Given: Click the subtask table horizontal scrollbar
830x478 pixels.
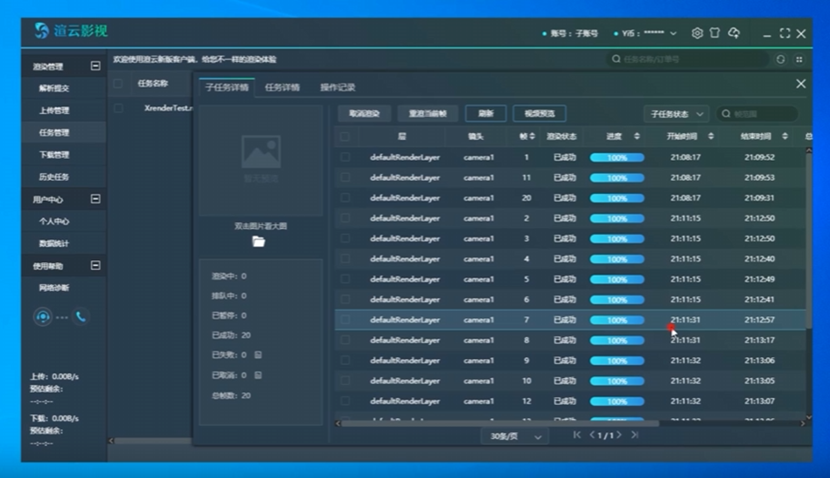Looking at the screenshot, I should [x=500, y=423].
